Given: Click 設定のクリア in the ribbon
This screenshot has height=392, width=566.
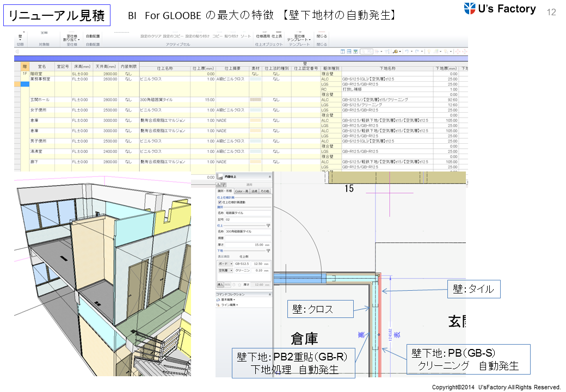Looking at the screenshot, I should [x=151, y=36].
